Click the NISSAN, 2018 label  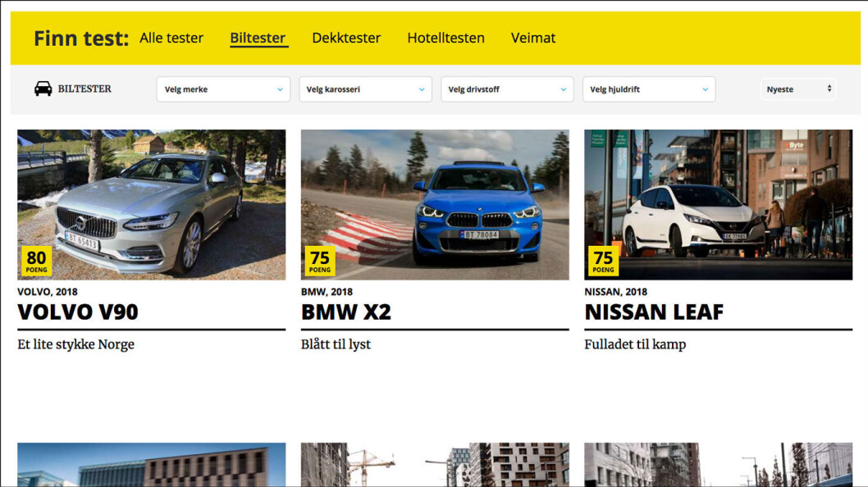tap(615, 292)
